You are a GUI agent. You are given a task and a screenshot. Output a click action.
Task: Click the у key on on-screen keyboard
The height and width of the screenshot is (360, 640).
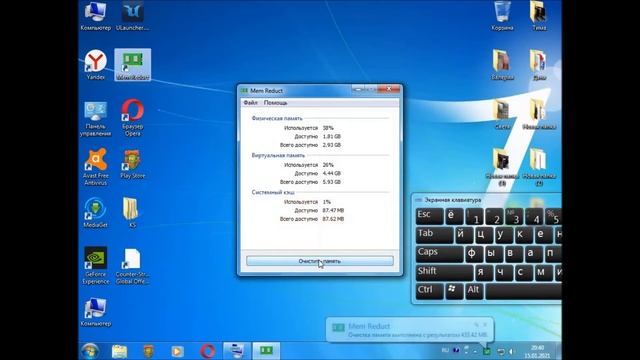point(504,235)
